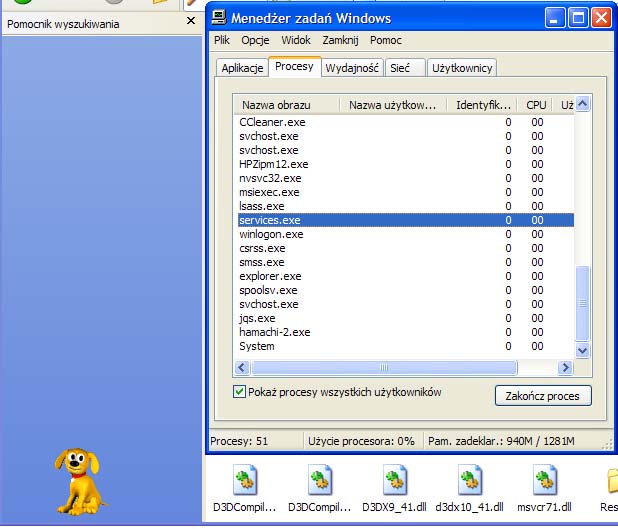Toggle Pokaż procesy wszystkich użytkowników checkbox
618x529 pixels.
[239, 392]
